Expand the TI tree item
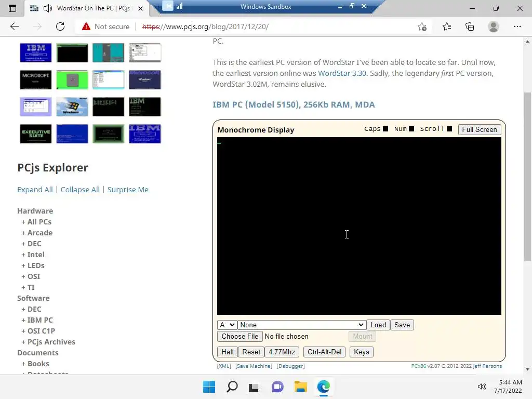The height and width of the screenshot is (399, 532). [x=28, y=287]
